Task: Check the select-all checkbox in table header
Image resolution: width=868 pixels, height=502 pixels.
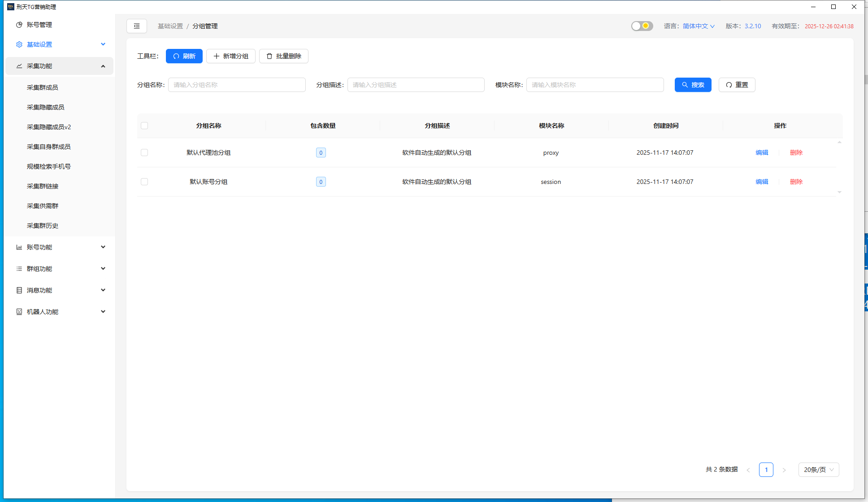Action: point(144,126)
